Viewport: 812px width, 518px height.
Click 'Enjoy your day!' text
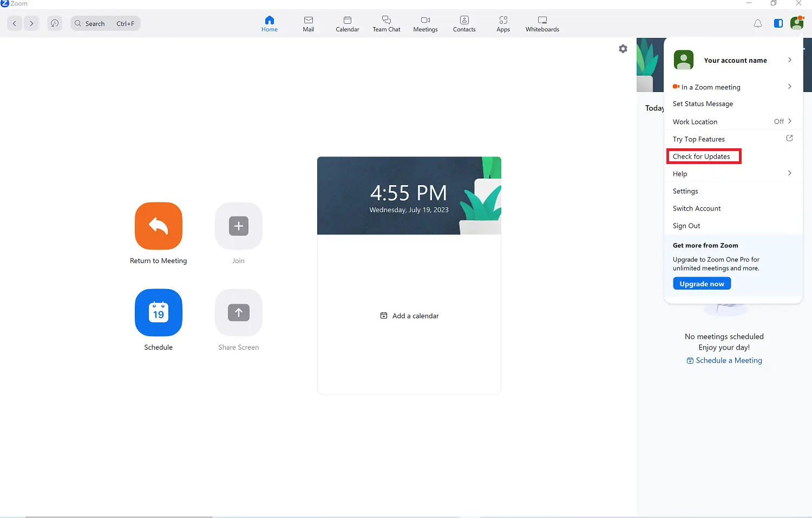(724, 347)
